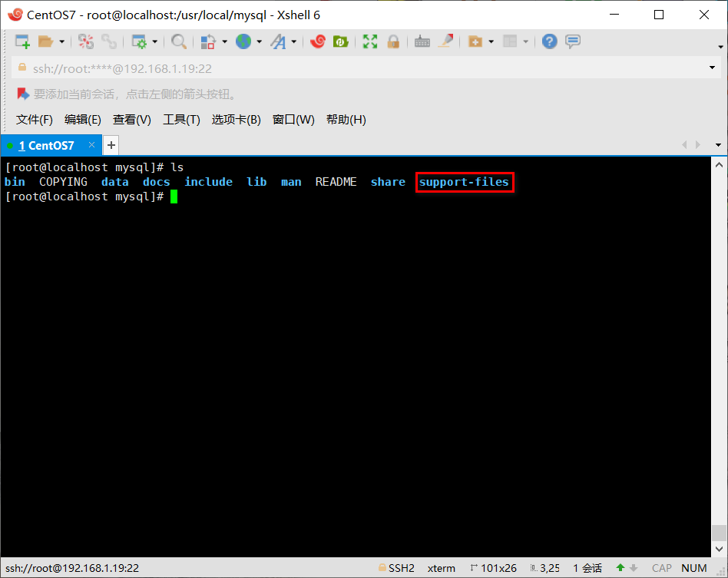Click the terminal scrollbar thumb
This screenshot has height=578, width=728.
tap(720, 533)
